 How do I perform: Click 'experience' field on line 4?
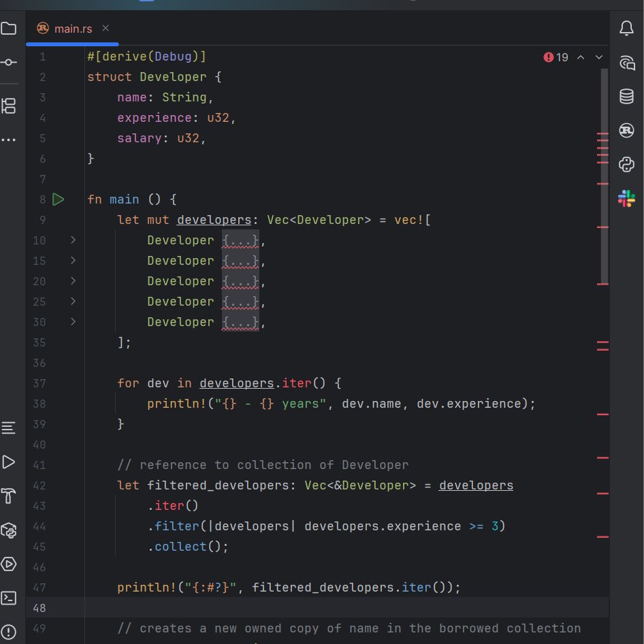click(155, 118)
